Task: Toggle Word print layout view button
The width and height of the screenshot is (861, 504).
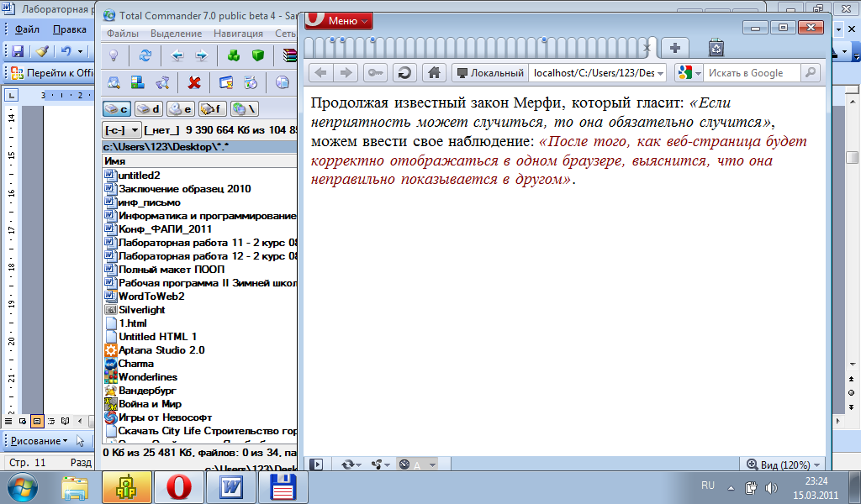Action: pyautogui.click(x=37, y=421)
